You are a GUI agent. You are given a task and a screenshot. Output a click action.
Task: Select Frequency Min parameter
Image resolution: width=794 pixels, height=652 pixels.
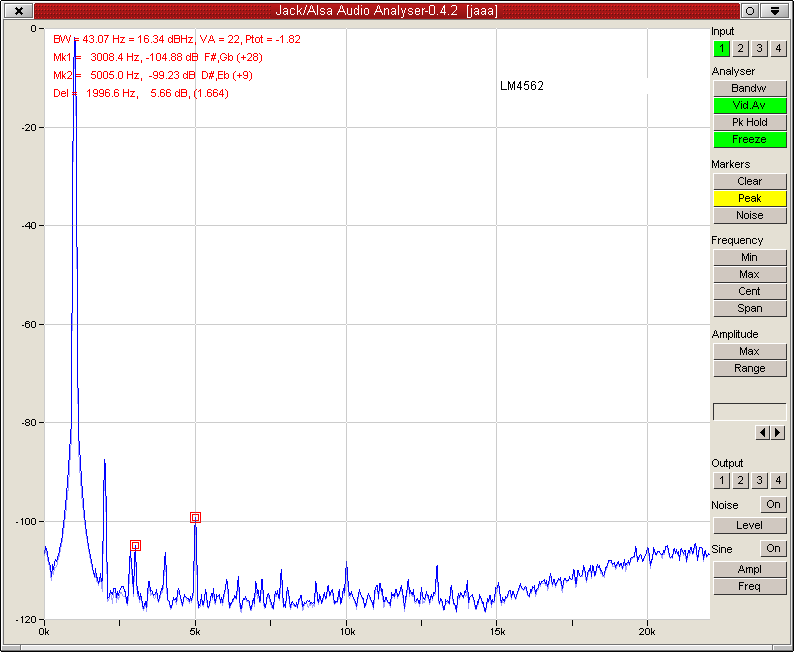[749, 257]
